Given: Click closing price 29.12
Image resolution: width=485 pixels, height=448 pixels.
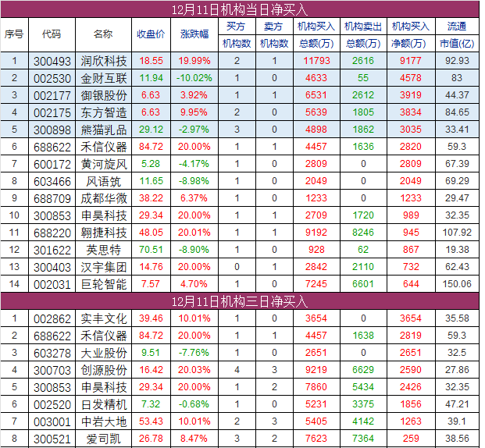Looking at the screenshot, I should pyautogui.click(x=151, y=130).
